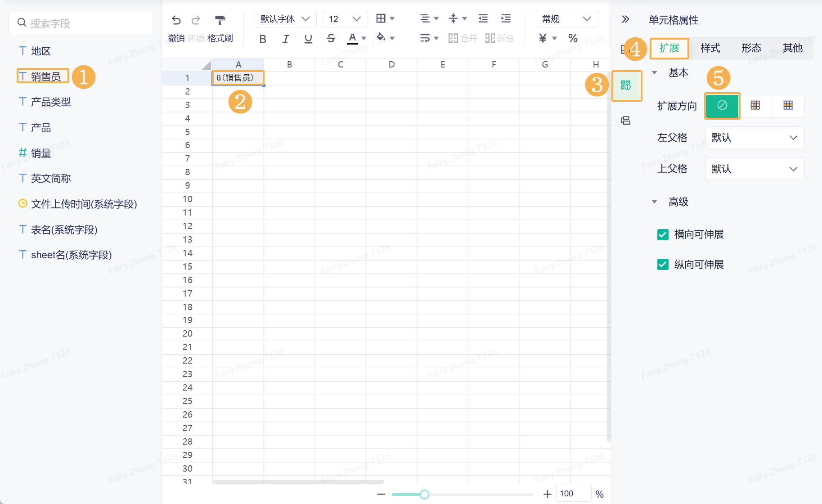
Task: Set expansion direction to vertical
Action: point(755,106)
